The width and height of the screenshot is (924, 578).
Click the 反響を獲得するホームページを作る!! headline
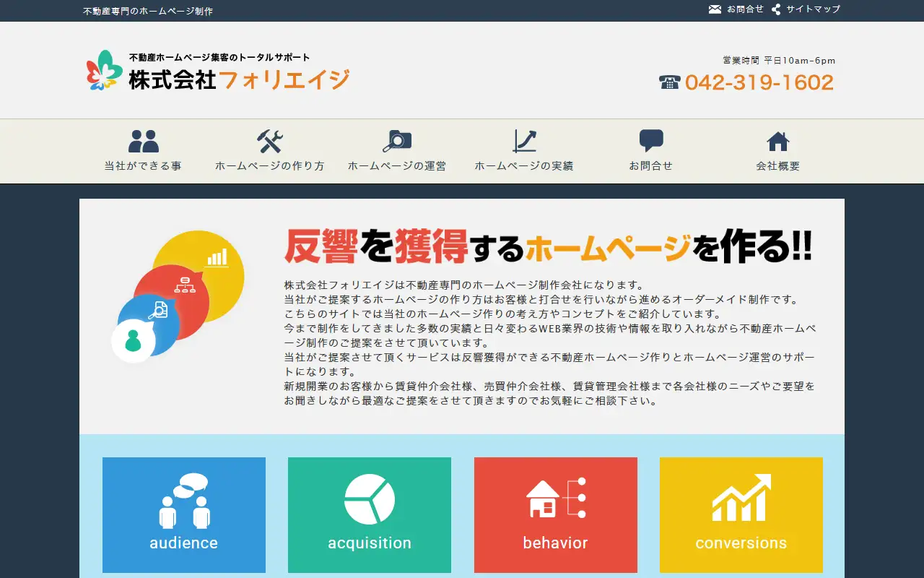549,247
